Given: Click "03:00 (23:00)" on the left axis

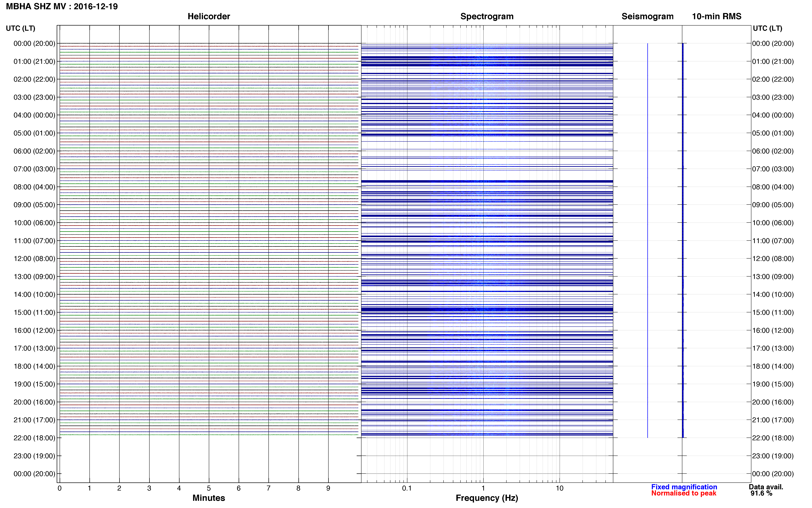Looking at the screenshot, I should pyautogui.click(x=34, y=97).
